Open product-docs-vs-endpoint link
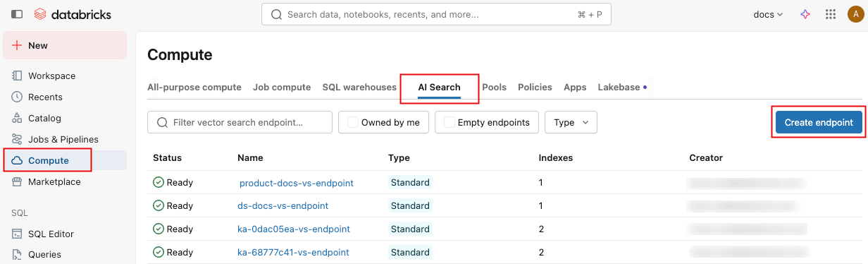868x264 pixels. coord(297,183)
